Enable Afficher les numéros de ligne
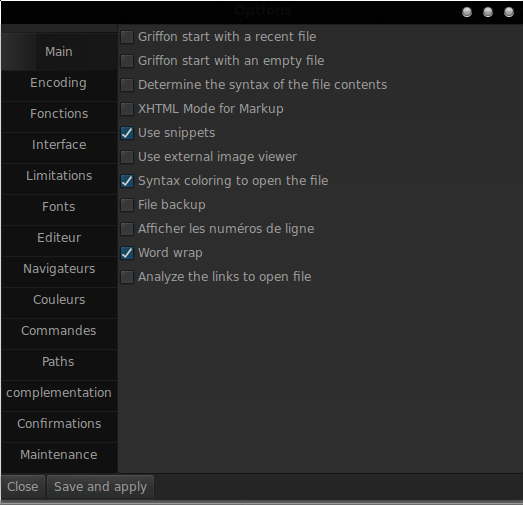Image resolution: width=523 pixels, height=505 pixels. (x=127, y=229)
